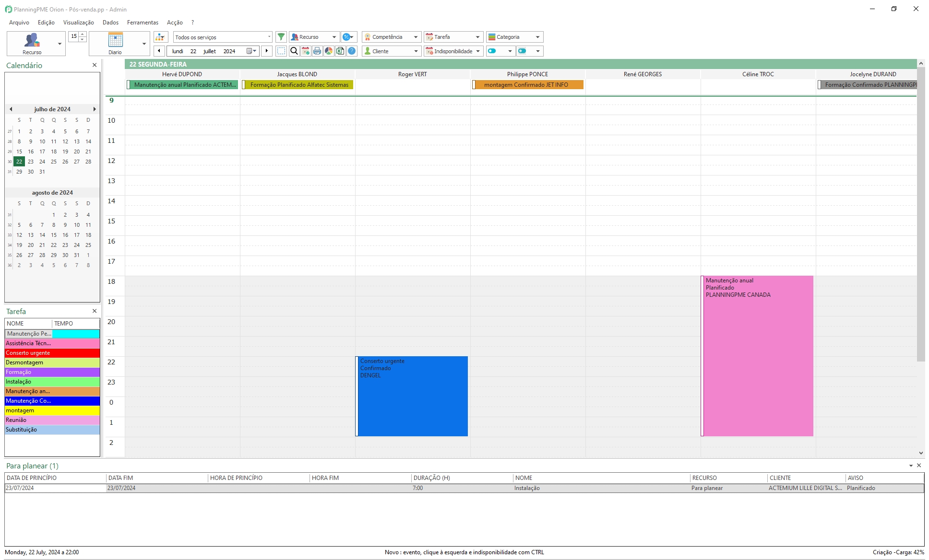The image size is (929, 560).
Task: Click the Céline TROC resource header
Action: click(x=758, y=74)
